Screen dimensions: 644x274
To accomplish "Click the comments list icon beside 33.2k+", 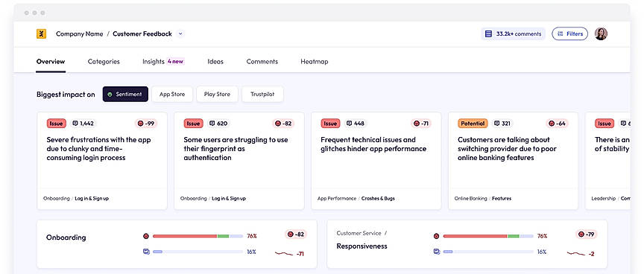I will 488,34.
